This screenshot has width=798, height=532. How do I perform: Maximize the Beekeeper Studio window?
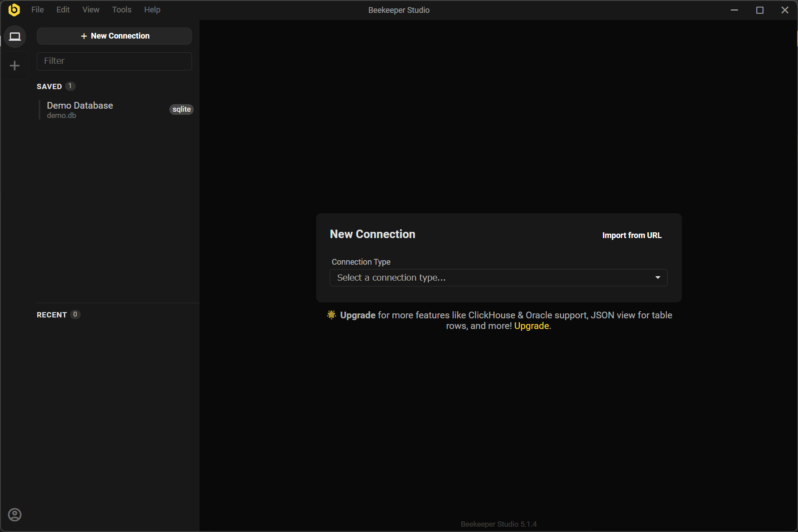[x=760, y=10]
